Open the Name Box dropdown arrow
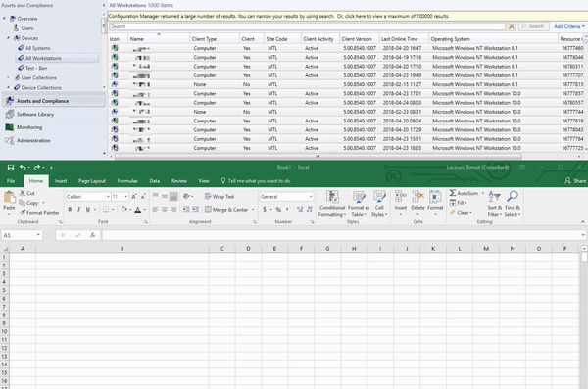Image resolution: width=588 pixels, height=389 pixels. (x=38, y=235)
